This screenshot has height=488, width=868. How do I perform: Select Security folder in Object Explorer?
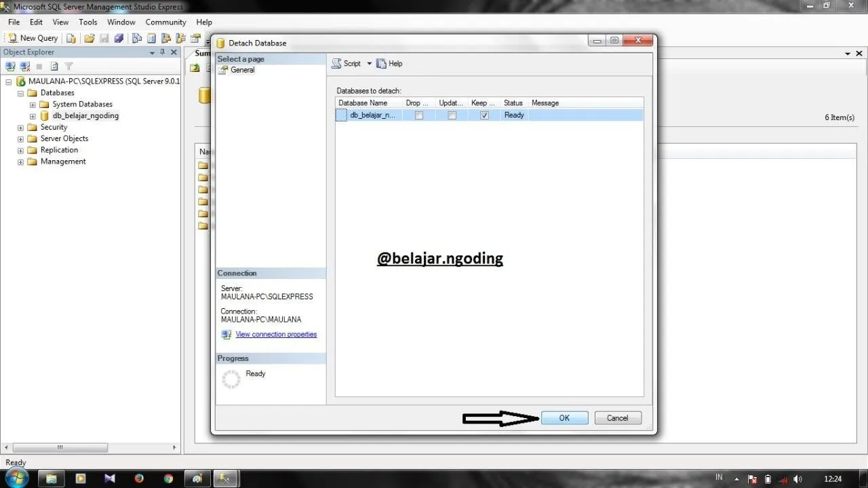54,127
